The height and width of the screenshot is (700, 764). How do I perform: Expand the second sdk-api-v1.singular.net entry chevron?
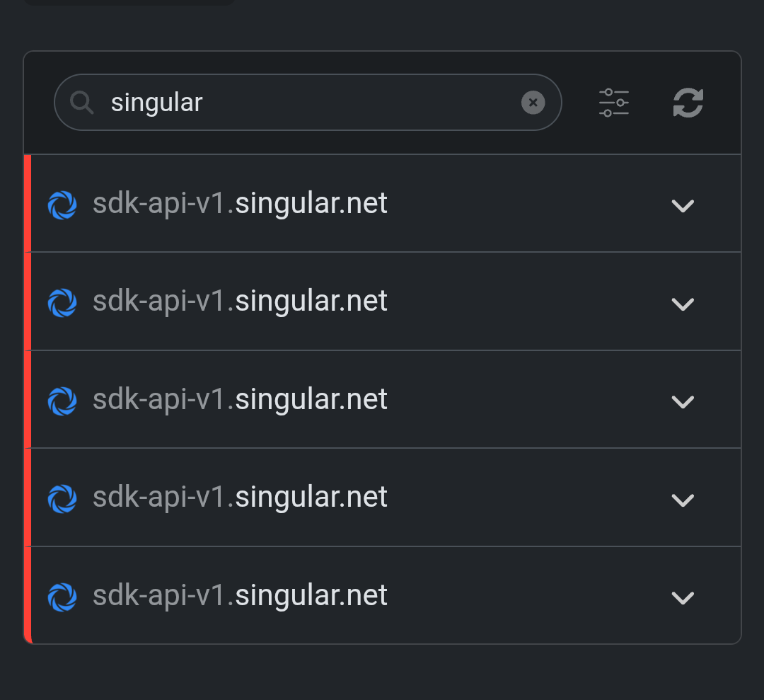point(683,304)
